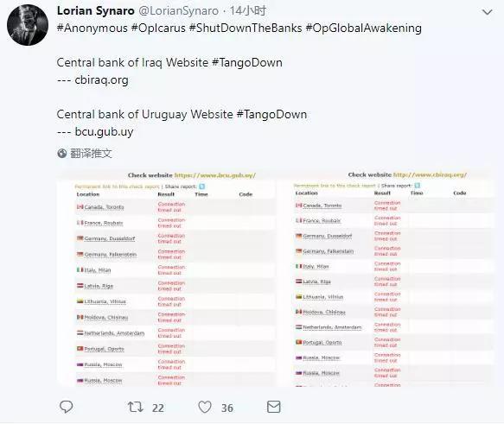Open the #OpIcarus hashtag
504x424 pixels.
[x=158, y=28]
